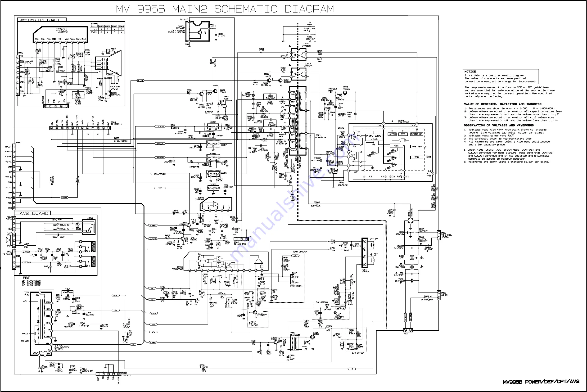Select the A.MUTE signal tag
Screen dimensions: 587x392
click(x=153, y=239)
